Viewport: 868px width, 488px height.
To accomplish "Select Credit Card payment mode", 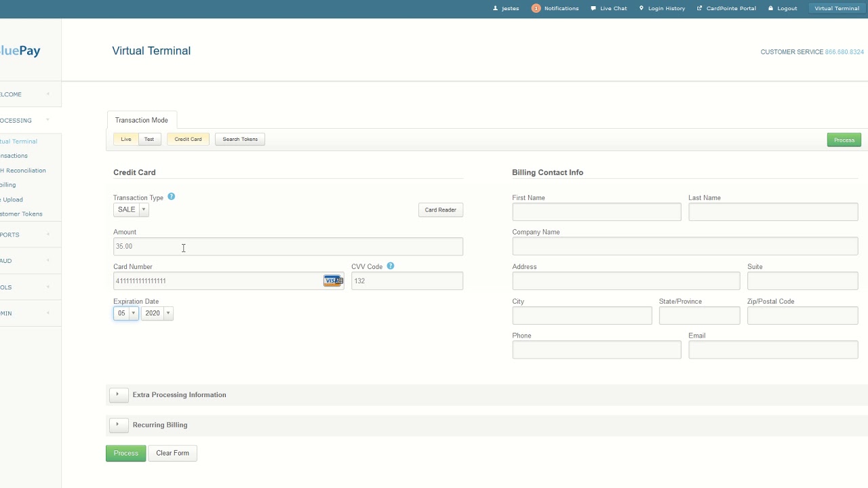I will pyautogui.click(x=188, y=139).
